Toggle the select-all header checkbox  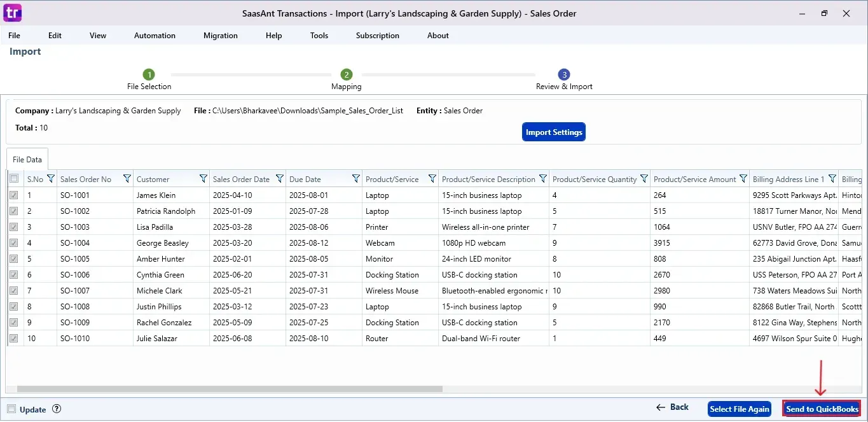(x=14, y=179)
